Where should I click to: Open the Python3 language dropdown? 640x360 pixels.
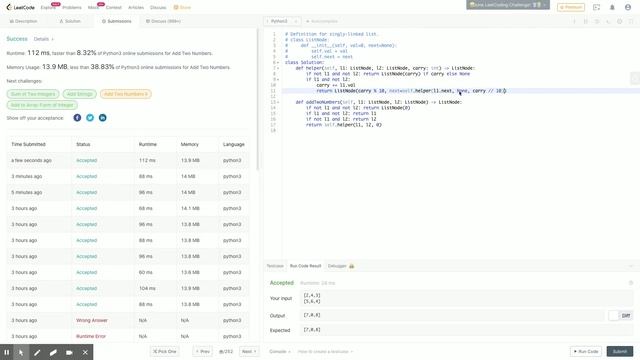point(282,21)
